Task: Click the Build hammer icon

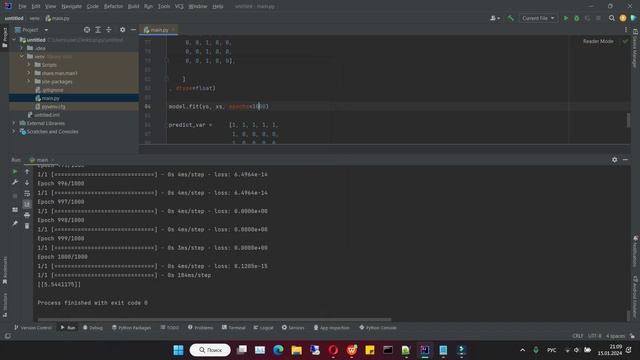Action: point(511,18)
